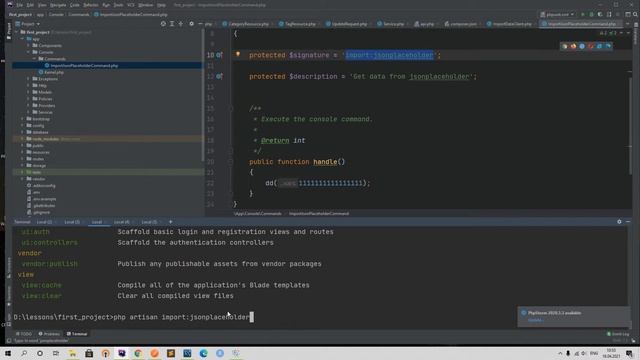The width and height of the screenshot is (640, 360).
Task: Open the Windows Start menu
Action: click(x=8, y=353)
